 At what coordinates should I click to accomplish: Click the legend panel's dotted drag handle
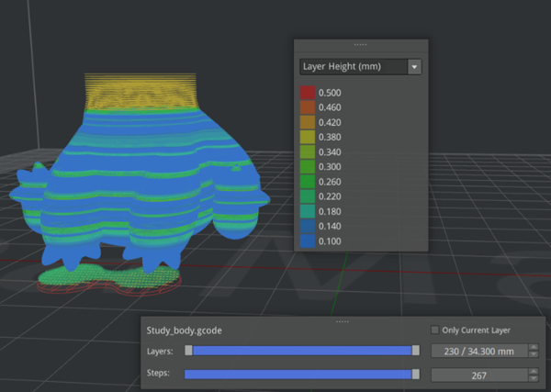point(361,44)
